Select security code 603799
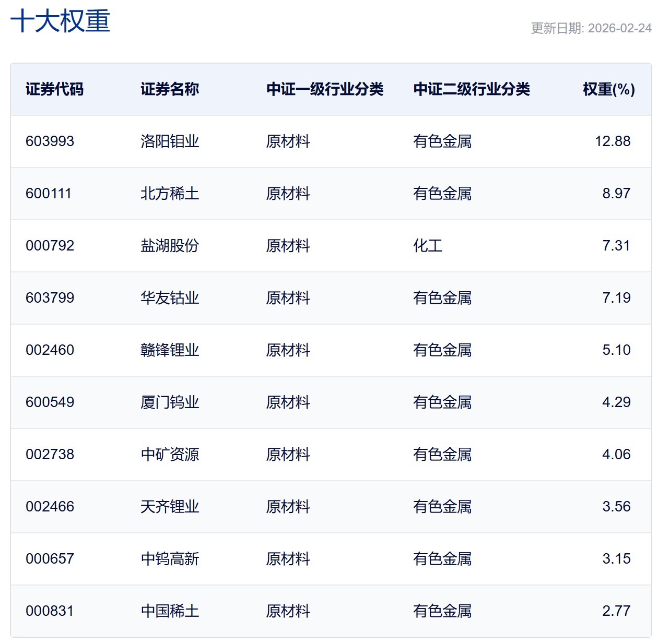This screenshot has width=658, height=644. (50, 298)
